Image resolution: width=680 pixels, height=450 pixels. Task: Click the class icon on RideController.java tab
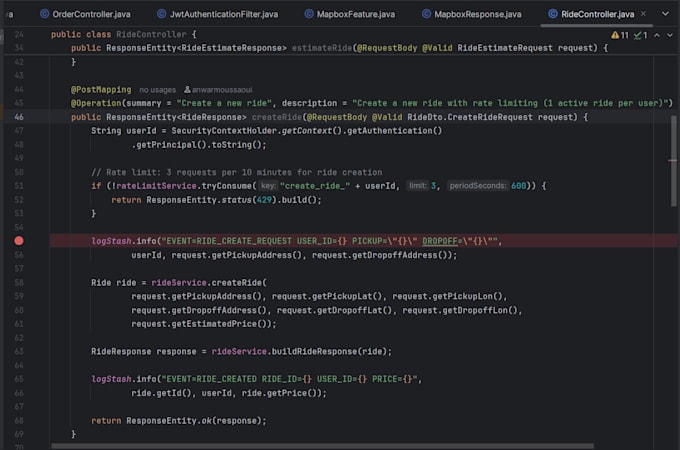pyautogui.click(x=553, y=14)
